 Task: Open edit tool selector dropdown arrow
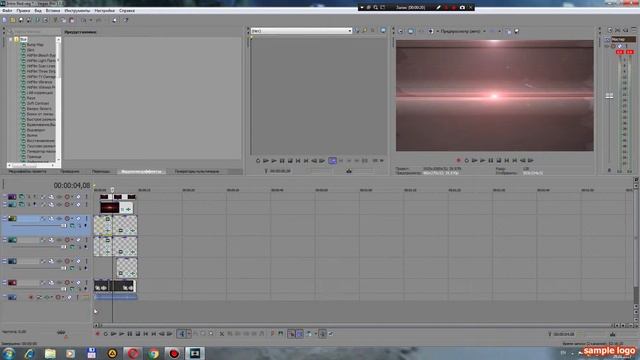tap(189, 334)
